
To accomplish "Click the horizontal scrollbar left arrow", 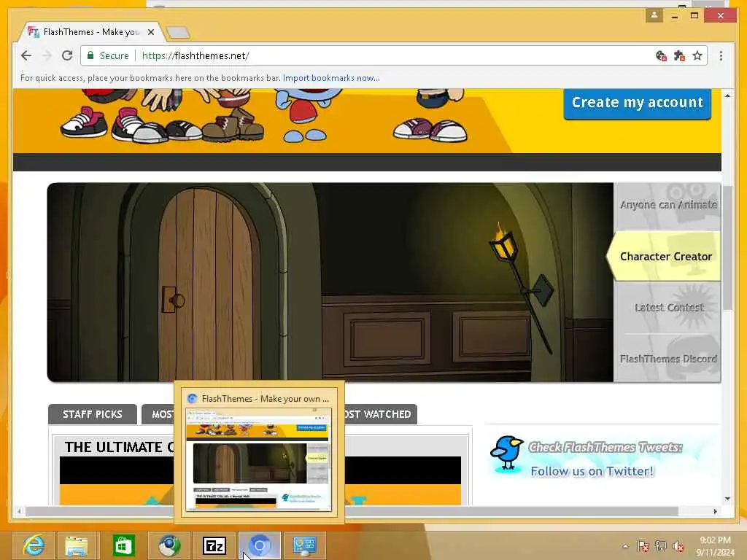I will point(19,511).
